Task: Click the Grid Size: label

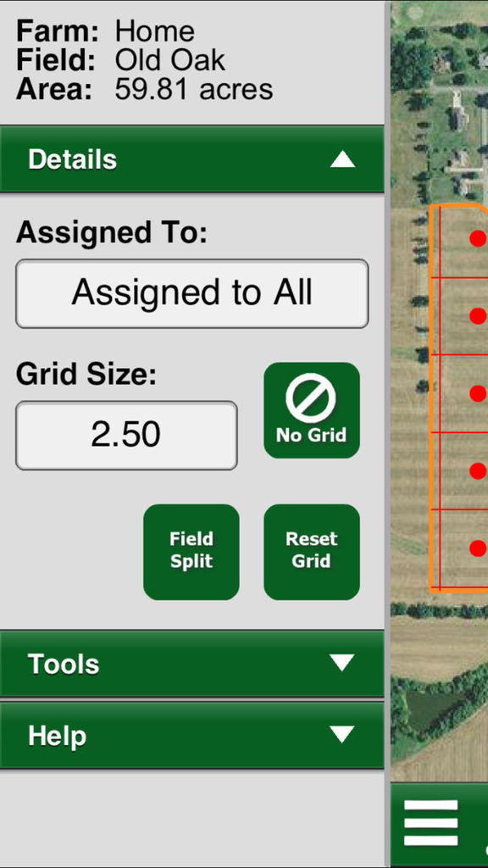Action: [x=86, y=375]
